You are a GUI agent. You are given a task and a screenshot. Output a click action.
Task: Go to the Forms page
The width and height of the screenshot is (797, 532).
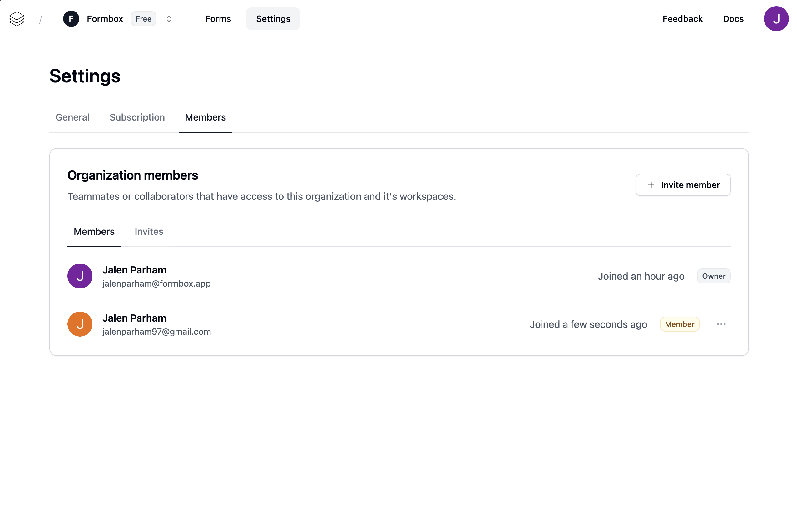click(x=218, y=19)
